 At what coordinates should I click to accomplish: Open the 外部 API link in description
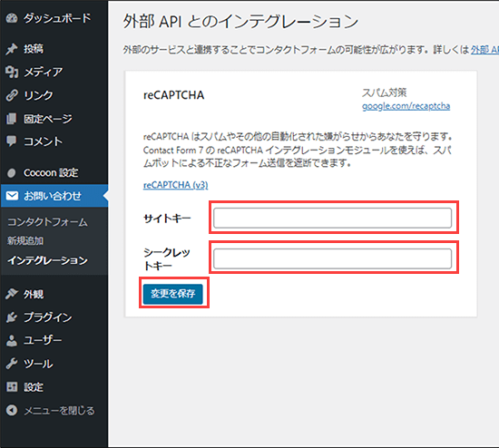point(484,50)
